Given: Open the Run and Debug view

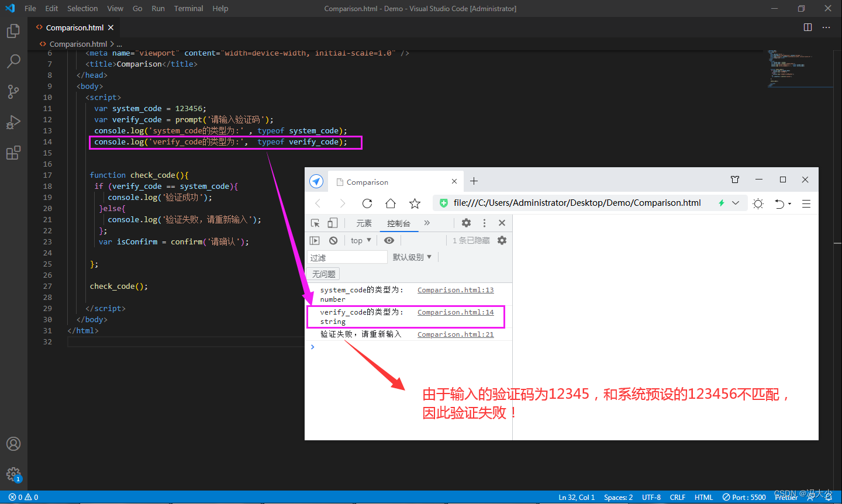Looking at the screenshot, I should pos(13,122).
